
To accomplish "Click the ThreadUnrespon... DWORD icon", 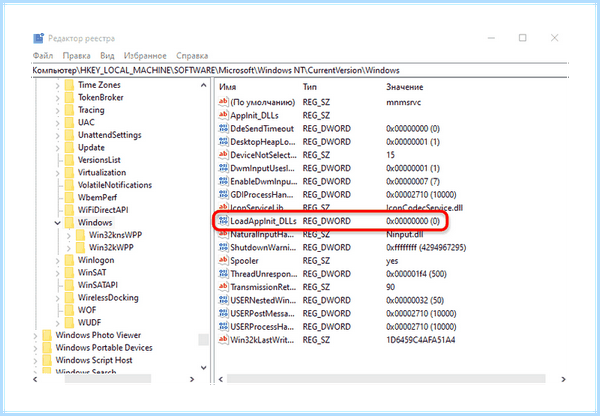I will [x=223, y=273].
